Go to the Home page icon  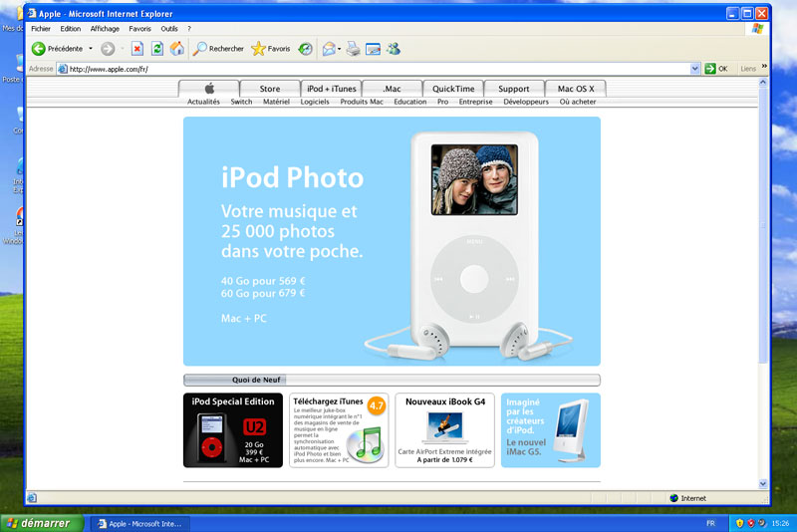pos(177,49)
